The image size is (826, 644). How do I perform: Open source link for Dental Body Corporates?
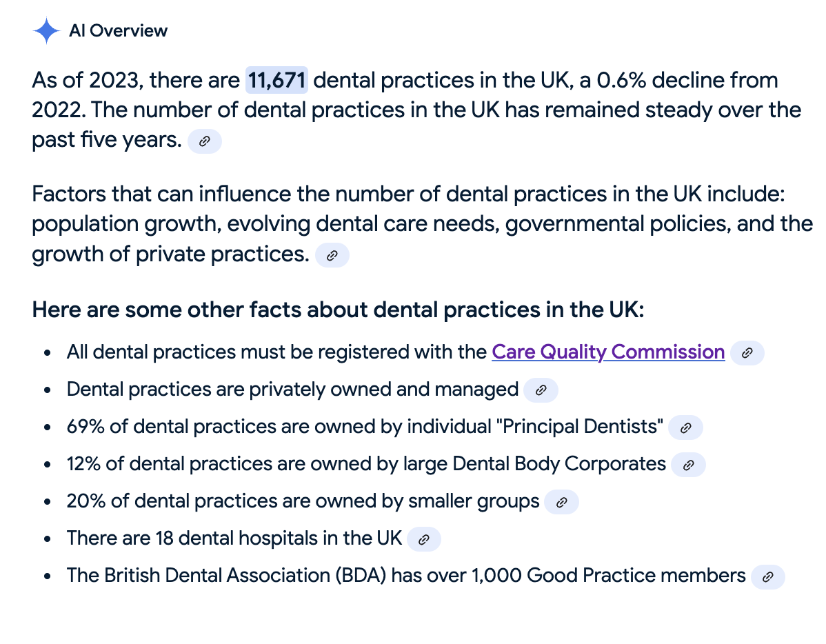[688, 465]
